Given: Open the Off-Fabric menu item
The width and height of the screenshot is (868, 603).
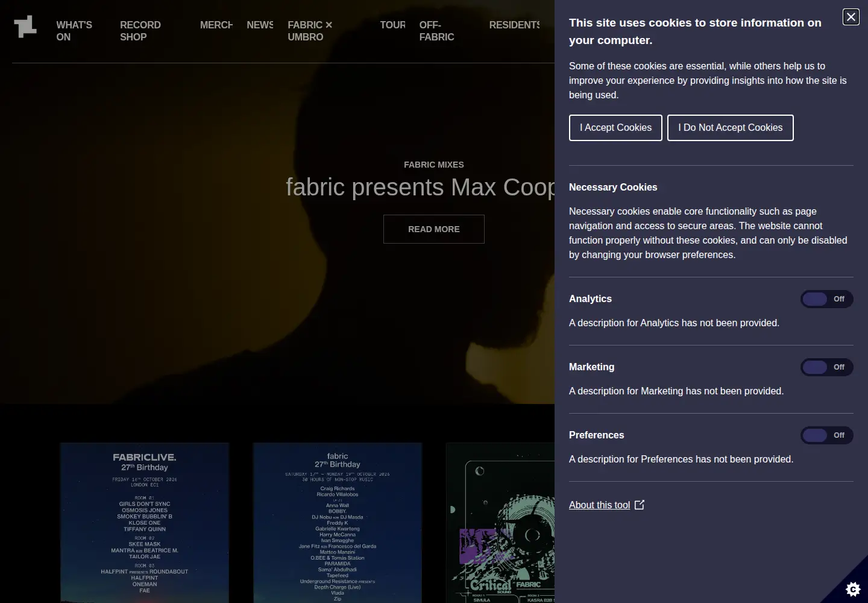Looking at the screenshot, I should 436,31.
